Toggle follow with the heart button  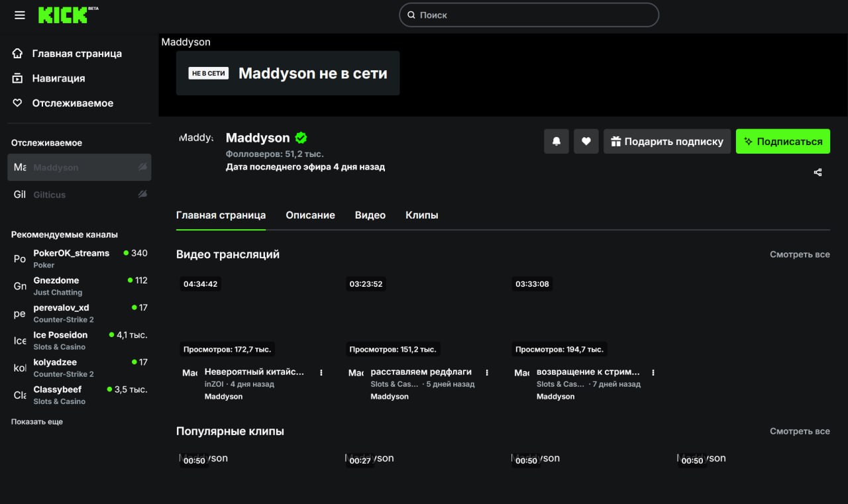(x=586, y=141)
